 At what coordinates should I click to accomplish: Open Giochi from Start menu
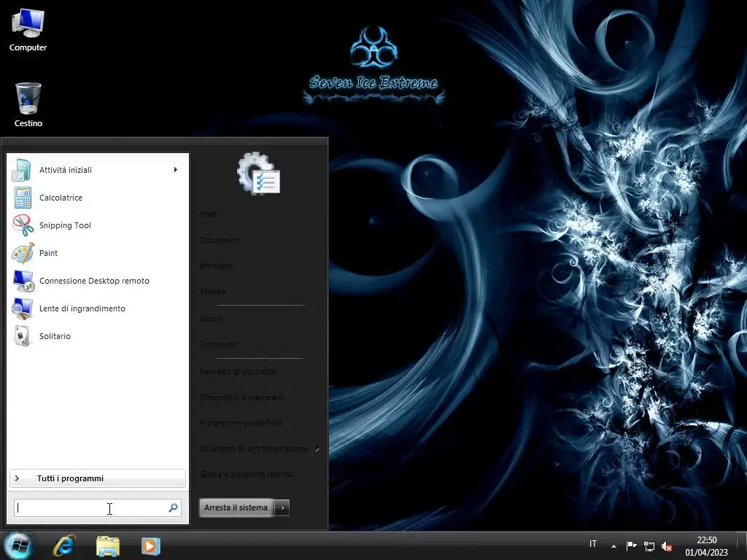[211, 319]
